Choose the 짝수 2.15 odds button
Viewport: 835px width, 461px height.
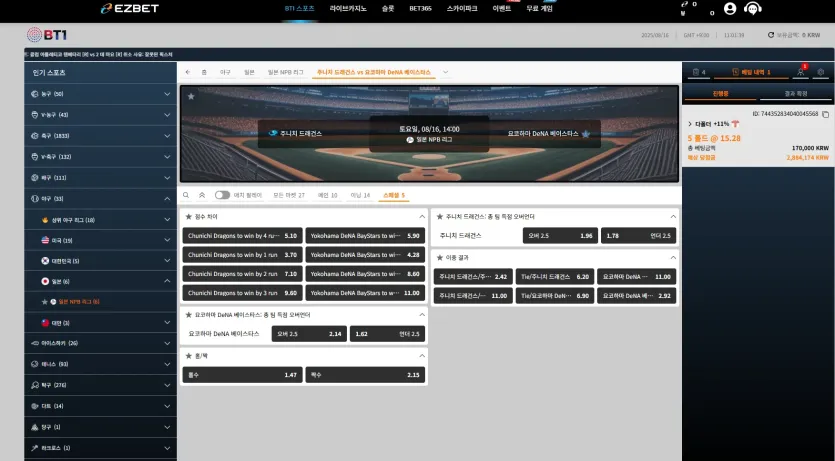coord(365,375)
